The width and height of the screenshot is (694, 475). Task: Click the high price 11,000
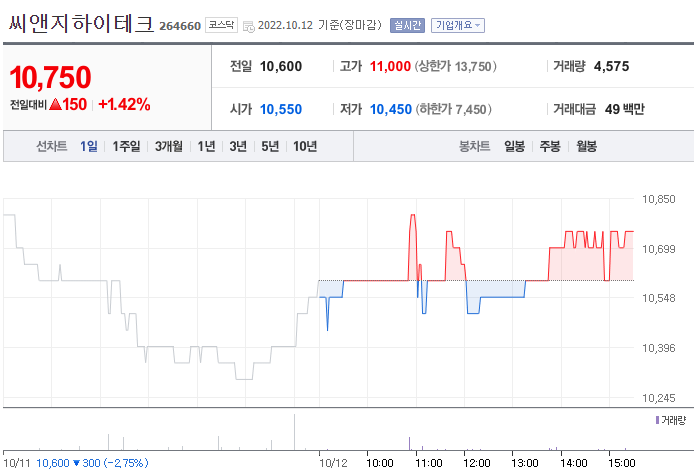(x=390, y=66)
